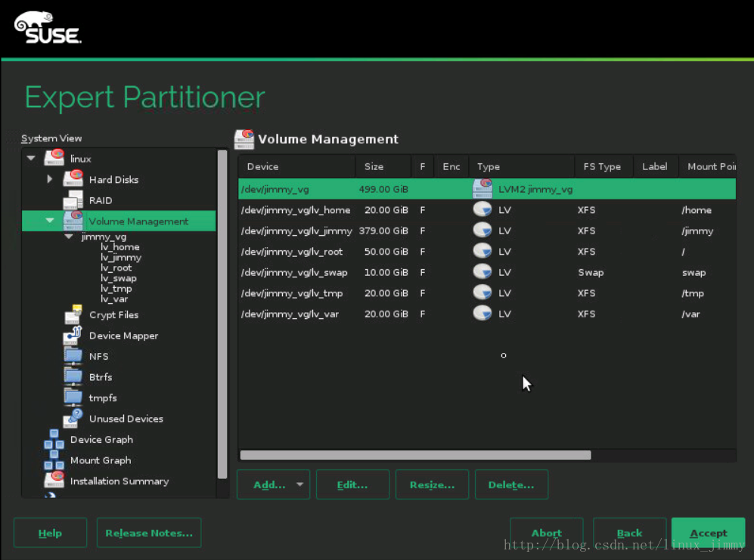Select jimmy_vg label in the tree
Viewport: 754px width, 560px height.
coord(104,237)
